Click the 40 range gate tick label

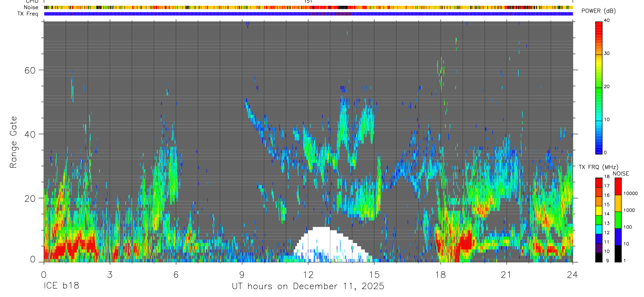tap(34, 134)
